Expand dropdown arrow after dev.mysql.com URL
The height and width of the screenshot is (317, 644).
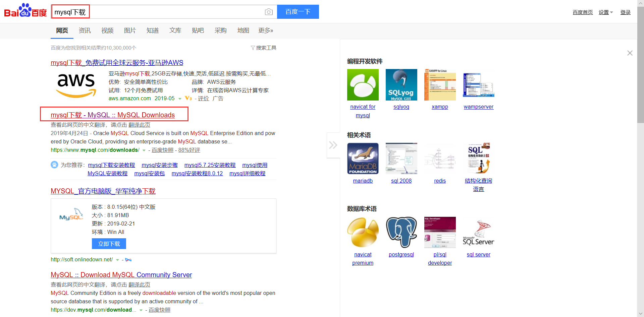[141, 310]
